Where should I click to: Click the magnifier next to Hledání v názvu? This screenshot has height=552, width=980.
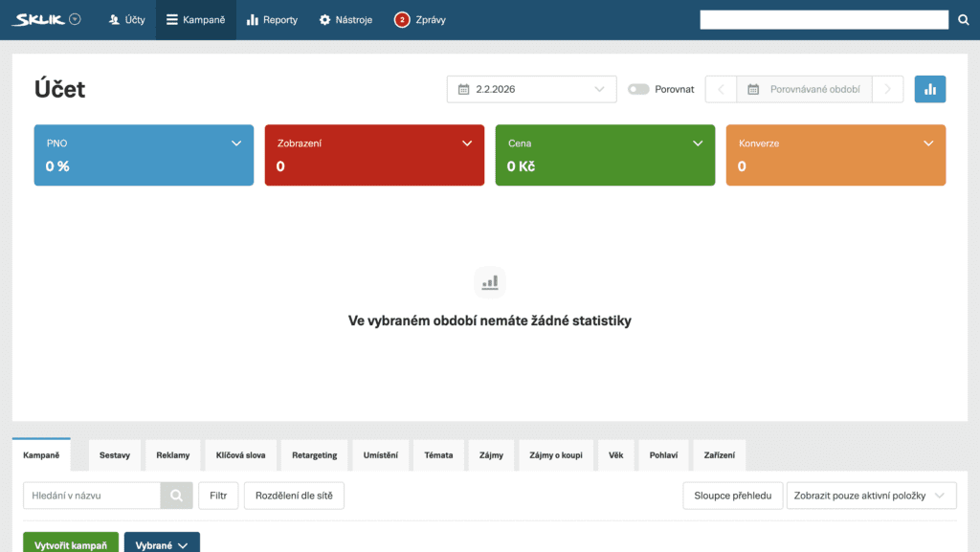pyautogui.click(x=175, y=496)
